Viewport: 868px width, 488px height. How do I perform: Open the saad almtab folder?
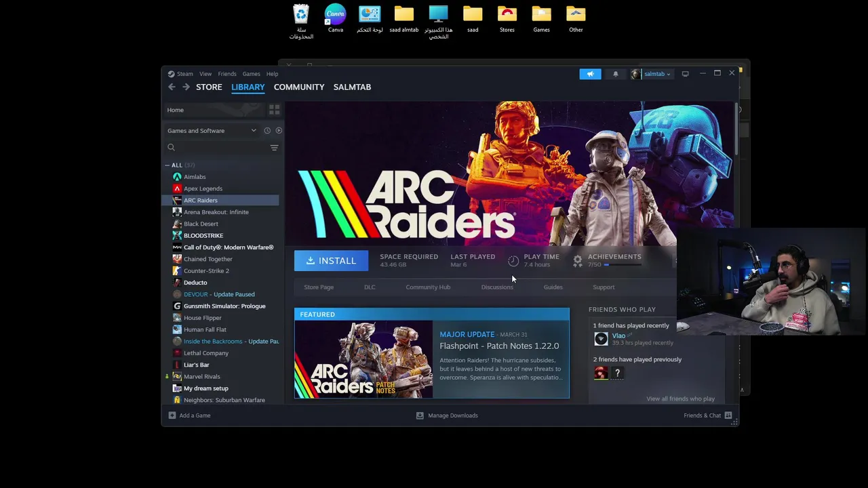coord(404,18)
